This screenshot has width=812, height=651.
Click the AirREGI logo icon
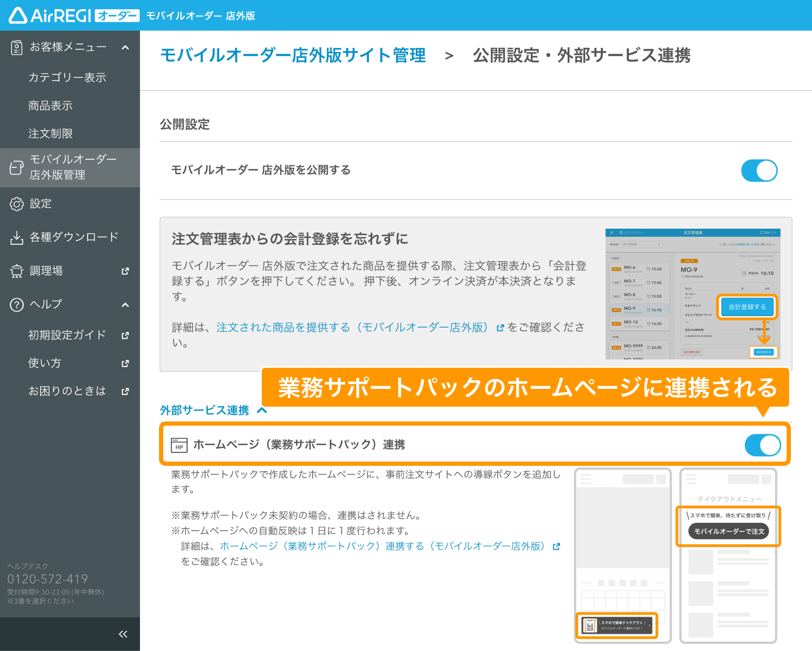pyautogui.click(x=18, y=16)
